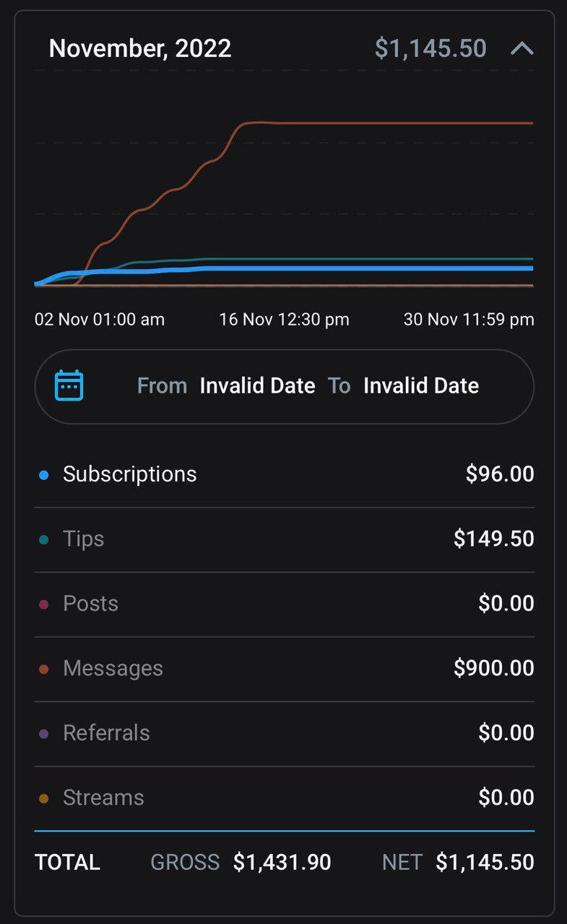This screenshot has height=924, width=567.
Task: Open the calendar date picker icon
Action: point(69,385)
